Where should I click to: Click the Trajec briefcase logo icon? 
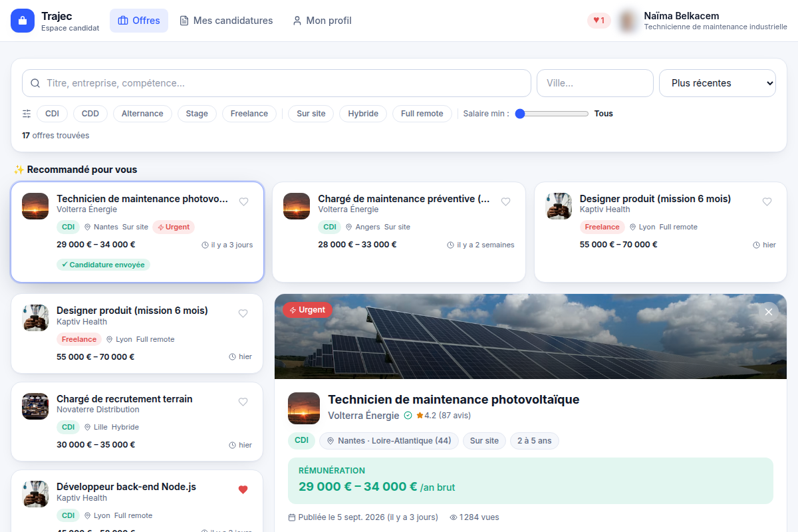tap(23, 21)
